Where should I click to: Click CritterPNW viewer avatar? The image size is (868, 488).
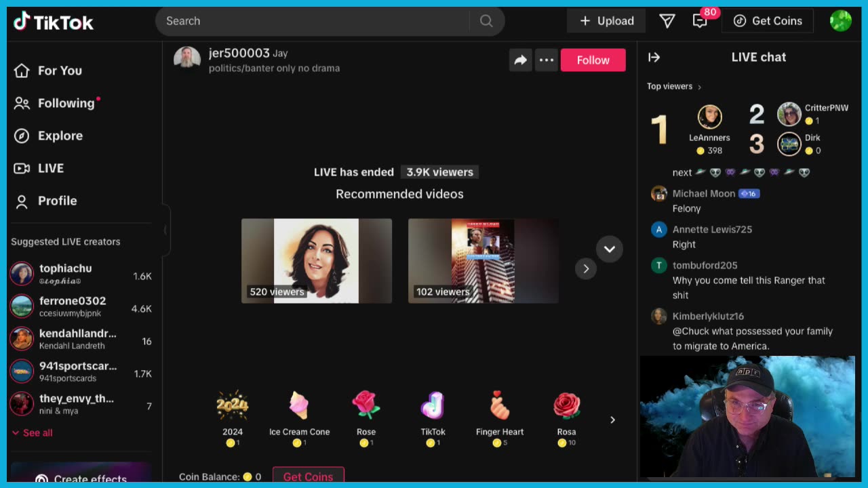pyautogui.click(x=789, y=114)
